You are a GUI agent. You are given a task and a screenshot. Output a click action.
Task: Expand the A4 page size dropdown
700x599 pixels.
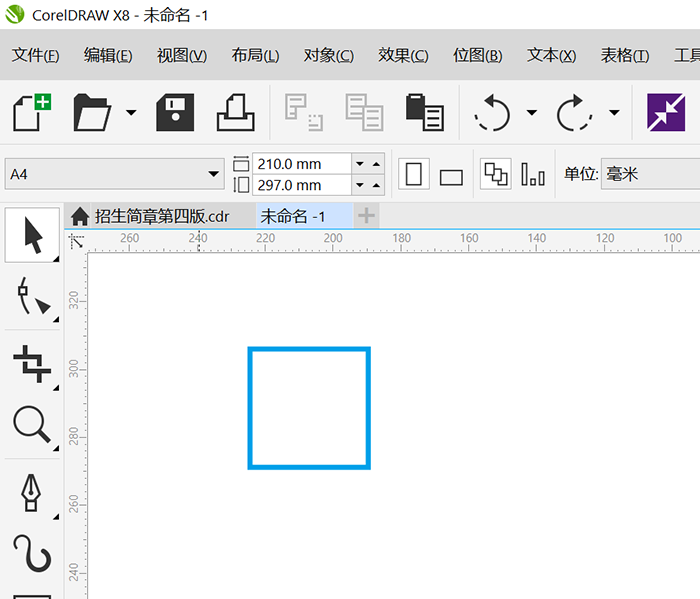click(213, 175)
